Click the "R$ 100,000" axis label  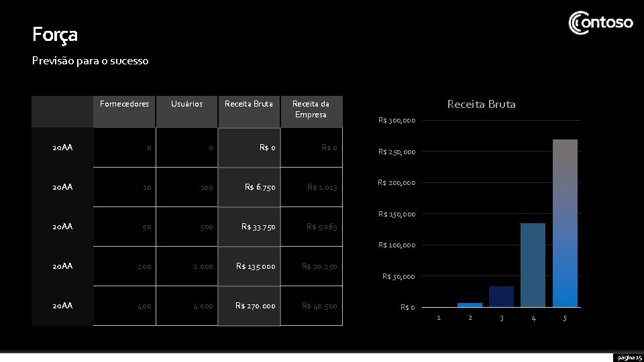[x=396, y=245]
